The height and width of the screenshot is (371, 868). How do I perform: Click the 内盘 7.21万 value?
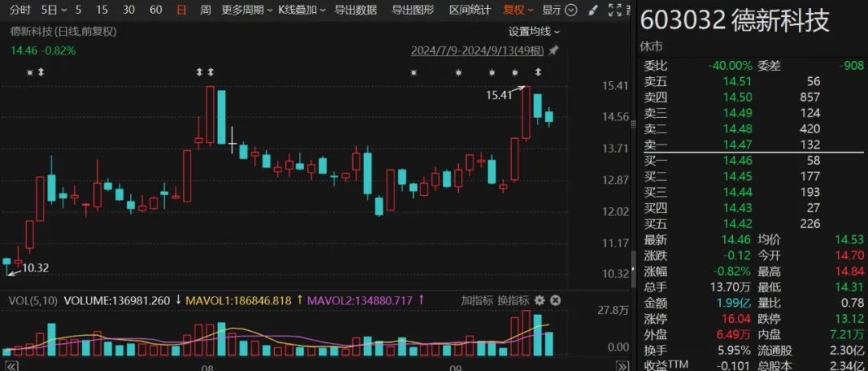click(x=845, y=335)
